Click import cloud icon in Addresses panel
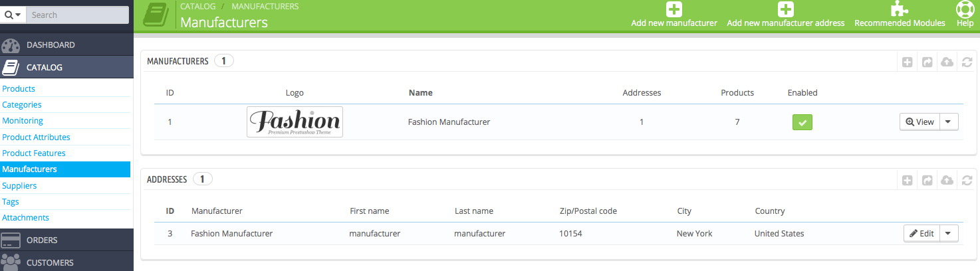980x271 pixels. [x=947, y=180]
